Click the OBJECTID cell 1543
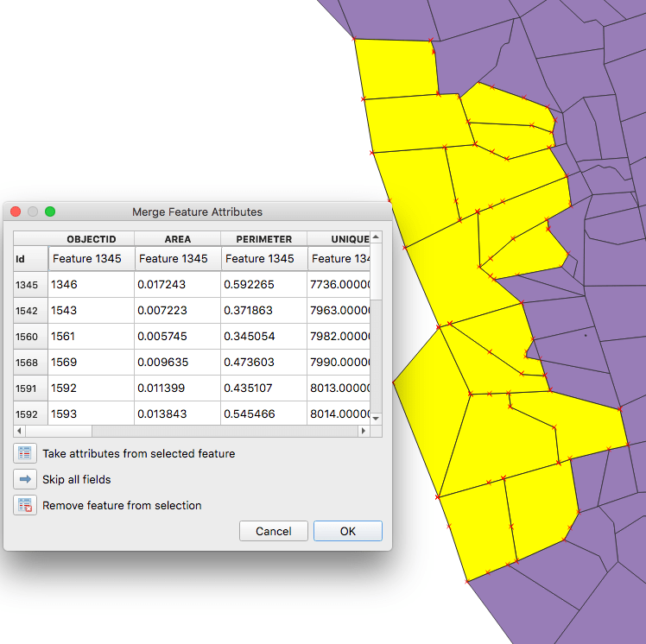 click(x=91, y=311)
